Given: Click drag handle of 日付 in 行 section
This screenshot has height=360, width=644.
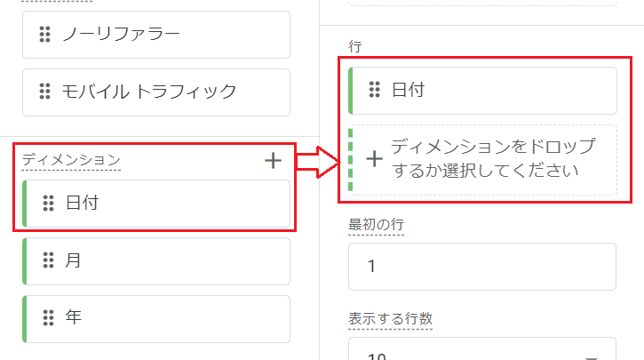Looking at the screenshot, I should pyautogui.click(x=374, y=90).
